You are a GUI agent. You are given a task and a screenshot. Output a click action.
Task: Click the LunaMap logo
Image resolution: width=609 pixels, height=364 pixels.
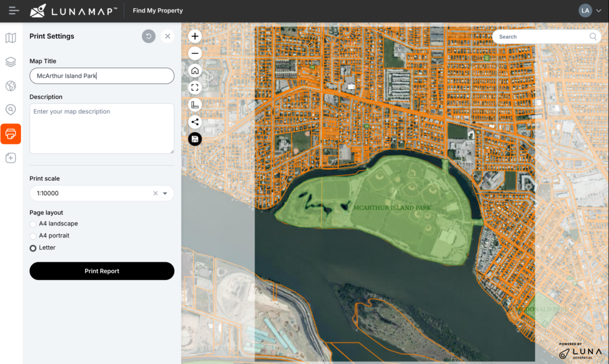pos(73,11)
